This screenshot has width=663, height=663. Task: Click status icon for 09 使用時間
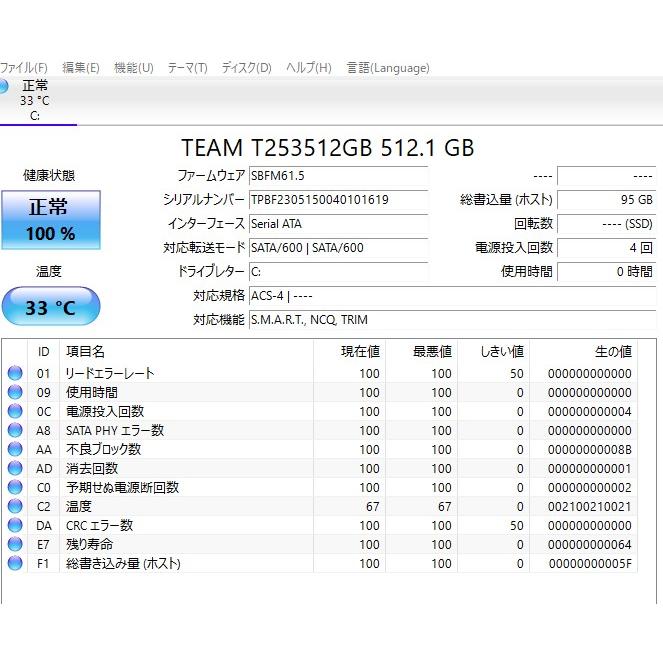15,392
